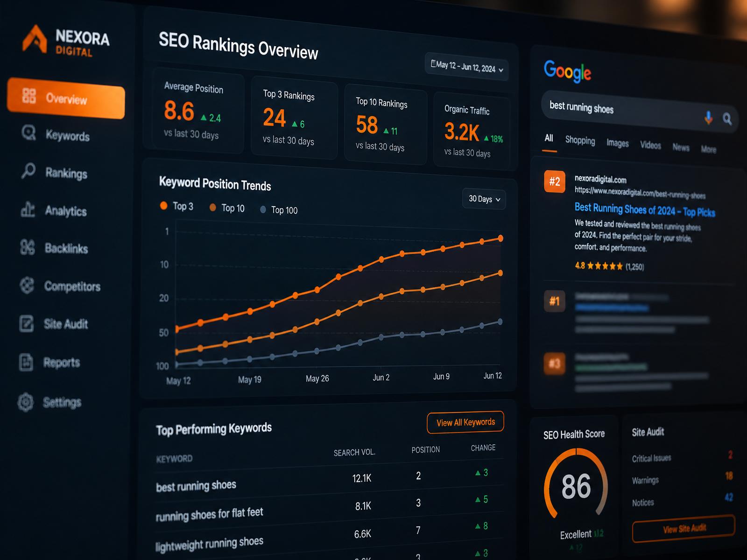This screenshot has width=747, height=560.
Task: Open the 30 Days chart range dropdown
Action: click(x=484, y=199)
